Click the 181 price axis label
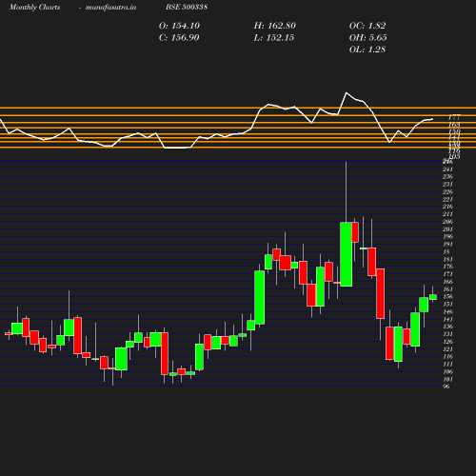Viewport: 476px width, 476px height. (447, 259)
